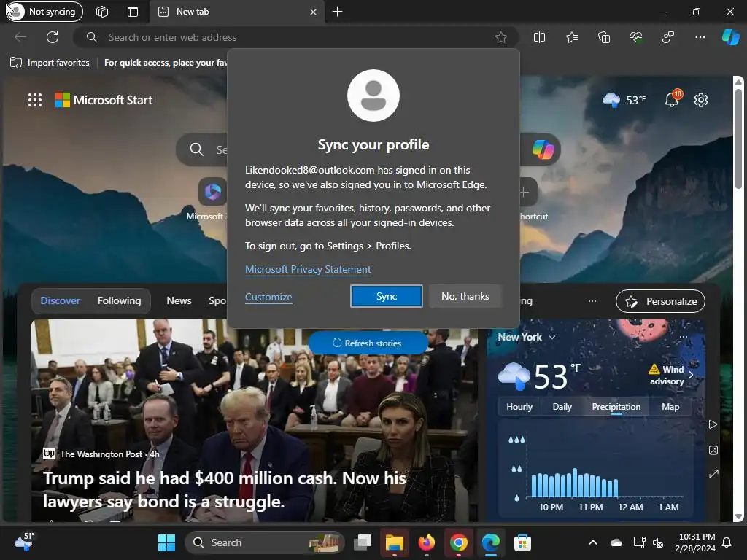The width and height of the screenshot is (747, 560).
Task: Open Microsoft Start app launcher grid
Action: pos(35,100)
